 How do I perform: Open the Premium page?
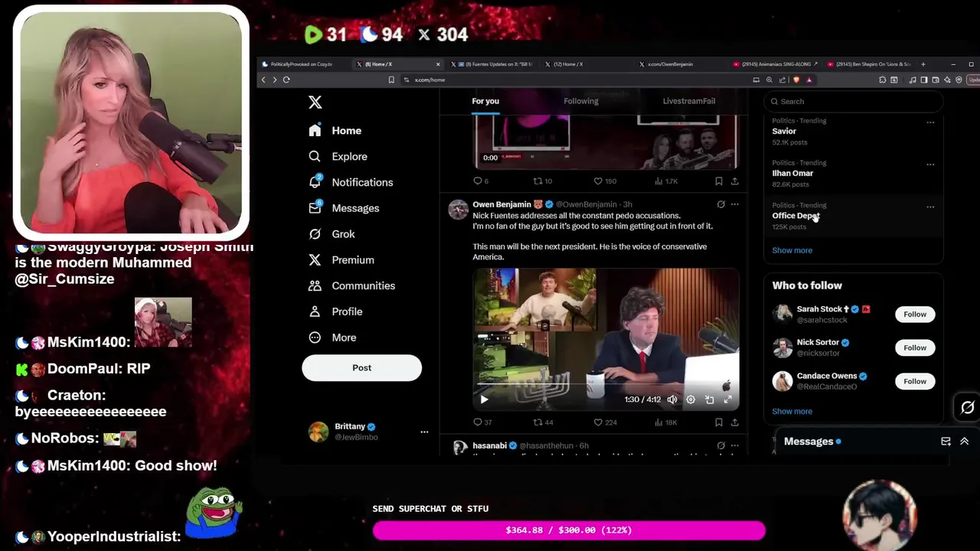[341, 260]
